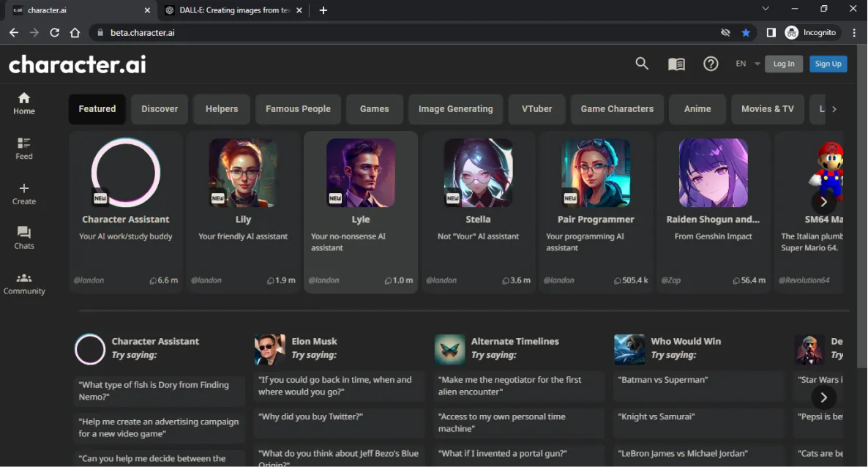Screen dimensions: 868x467
Task: Click the tracking protection eye icon
Action: coord(725,33)
